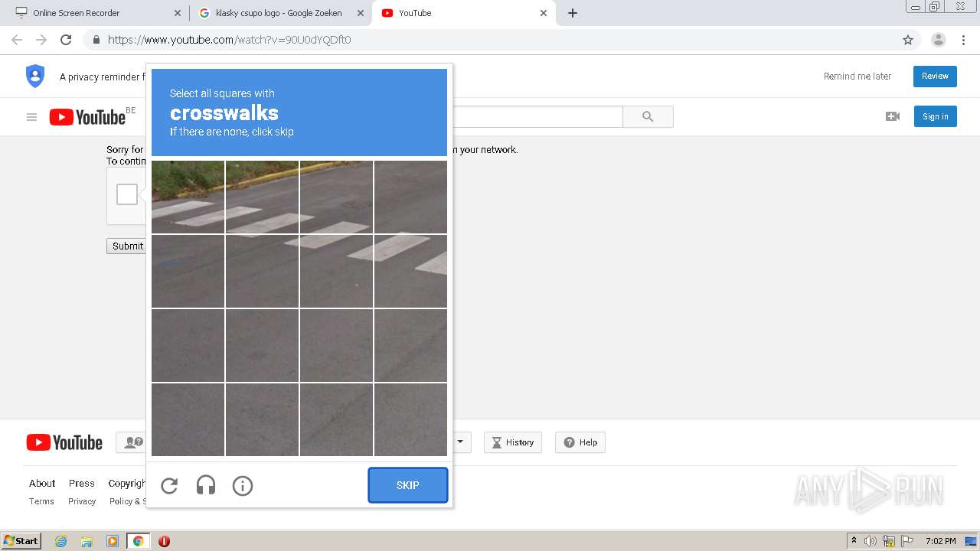Open the Terms footer link
The image size is (980, 551).
tap(41, 501)
